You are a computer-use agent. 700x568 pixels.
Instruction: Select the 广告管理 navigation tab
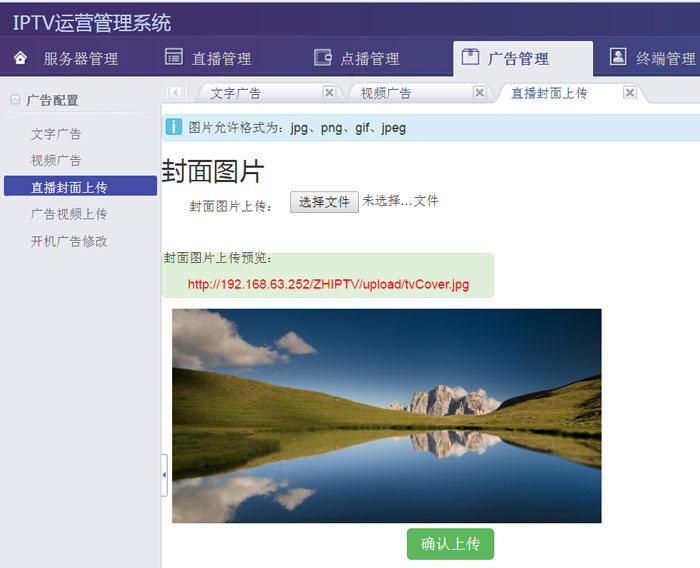click(x=523, y=58)
